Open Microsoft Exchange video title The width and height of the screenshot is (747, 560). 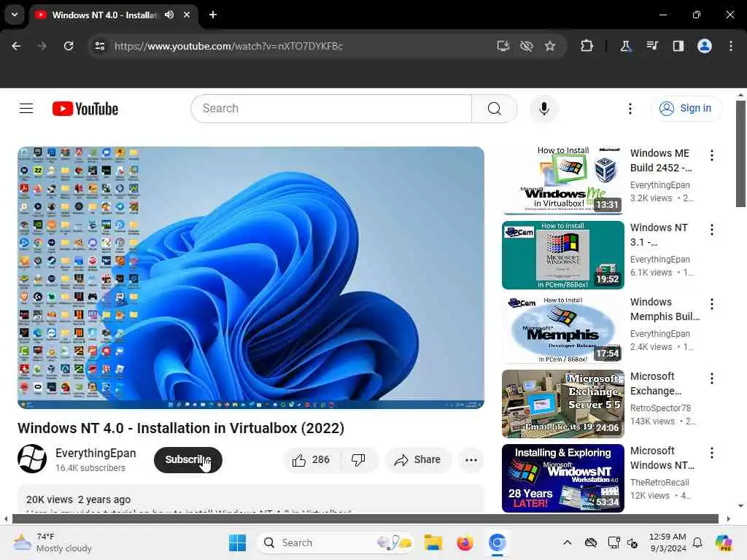[656, 384]
